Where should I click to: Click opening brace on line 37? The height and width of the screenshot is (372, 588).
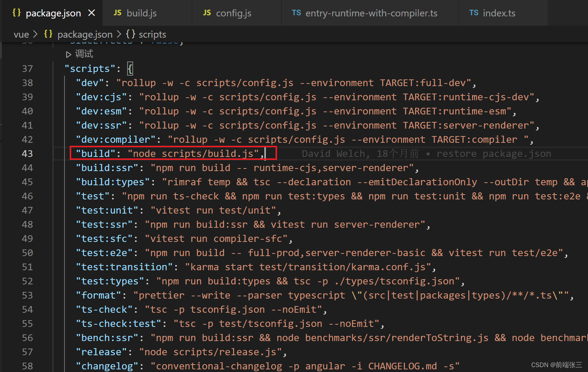click(130, 69)
